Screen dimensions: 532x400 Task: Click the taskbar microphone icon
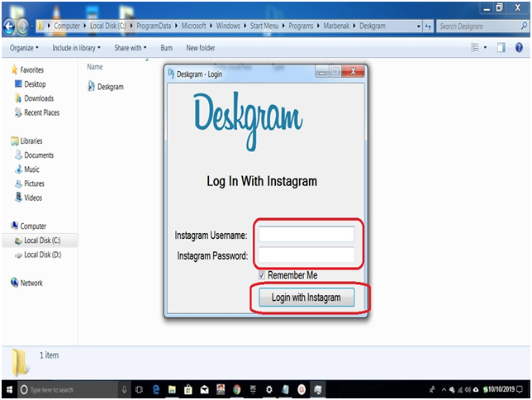pyautogui.click(x=124, y=389)
